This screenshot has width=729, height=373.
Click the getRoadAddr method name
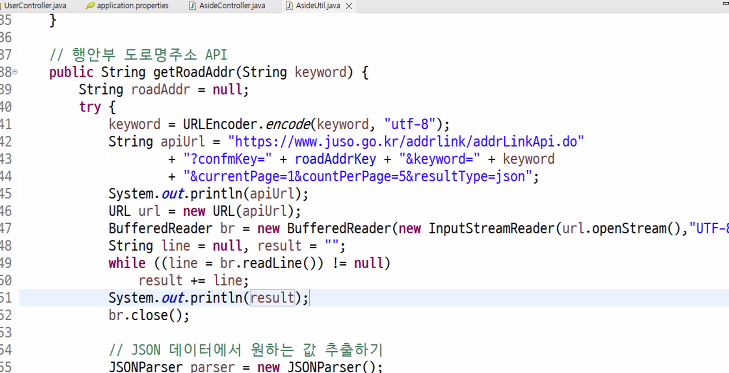point(195,72)
